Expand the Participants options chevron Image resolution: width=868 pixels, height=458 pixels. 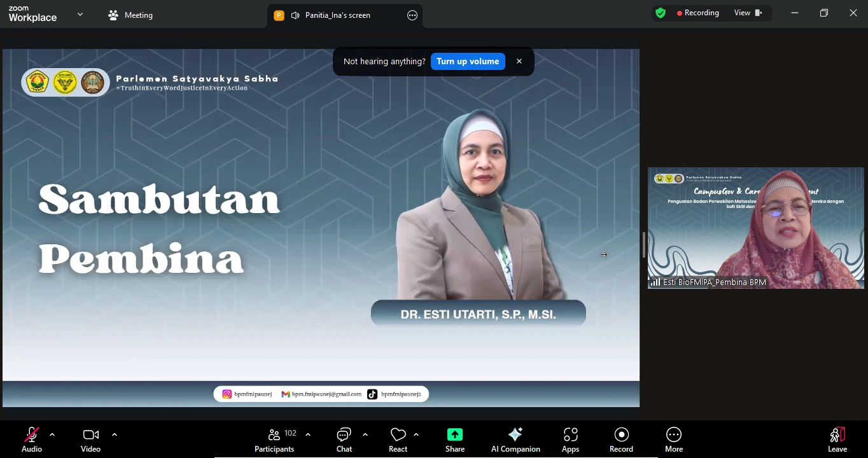[x=308, y=434]
